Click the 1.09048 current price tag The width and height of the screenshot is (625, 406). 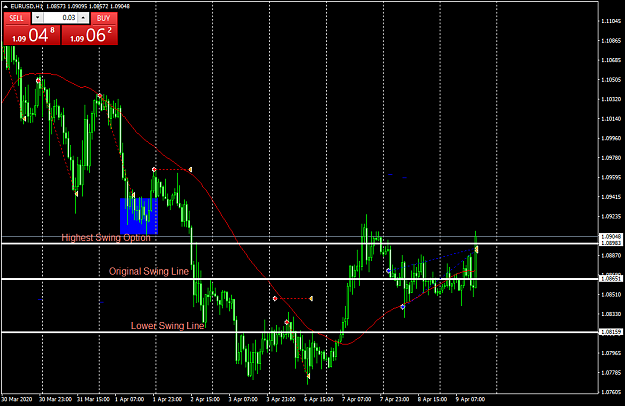click(611, 237)
